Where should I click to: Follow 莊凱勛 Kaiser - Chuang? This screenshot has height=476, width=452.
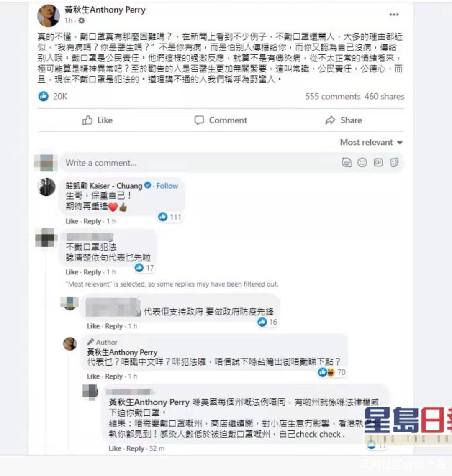pyautogui.click(x=167, y=186)
